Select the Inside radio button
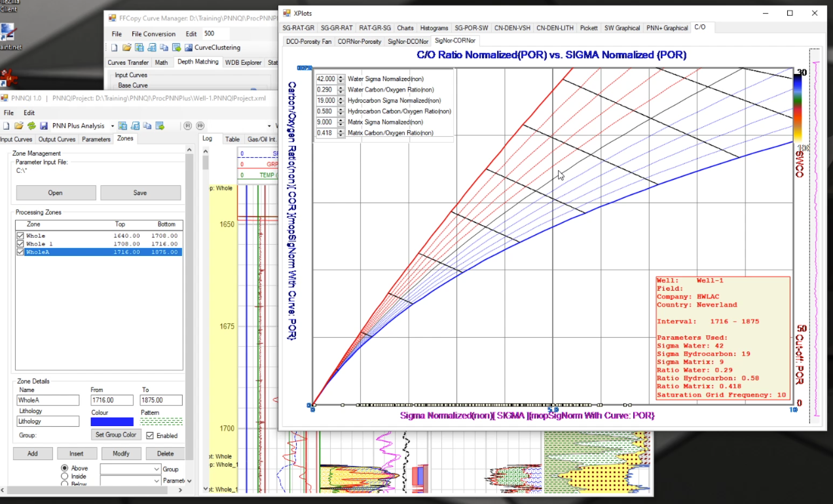 point(65,477)
